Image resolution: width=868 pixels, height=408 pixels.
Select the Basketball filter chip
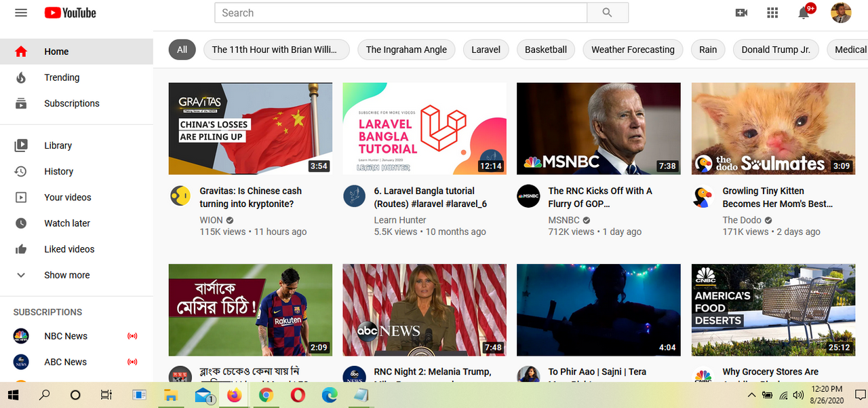[x=546, y=50]
